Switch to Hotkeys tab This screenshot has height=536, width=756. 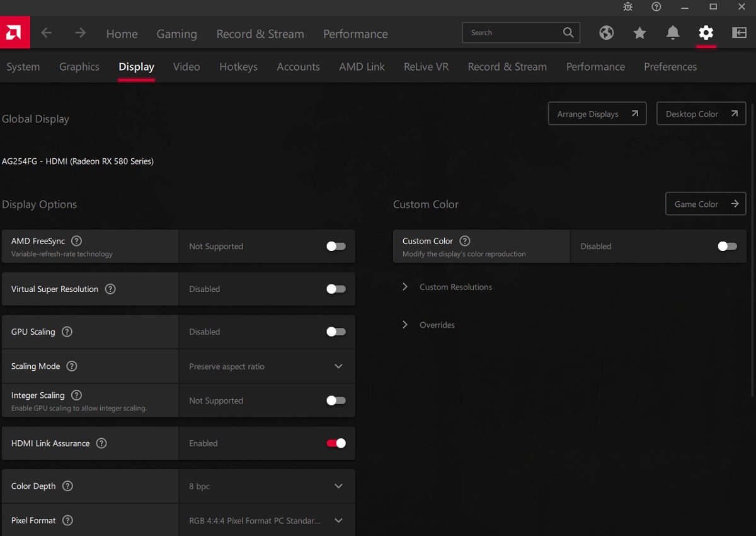(x=238, y=67)
